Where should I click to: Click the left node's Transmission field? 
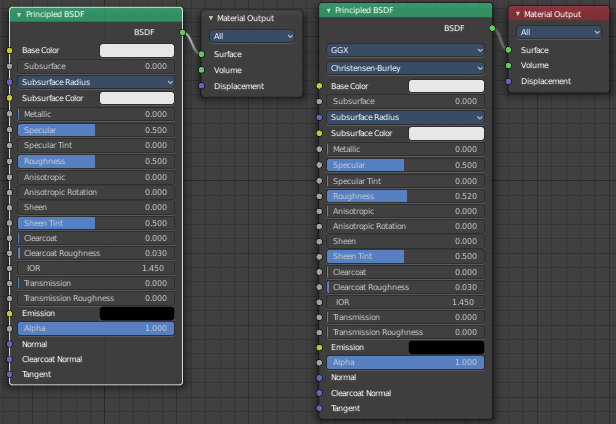click(96, 283)
